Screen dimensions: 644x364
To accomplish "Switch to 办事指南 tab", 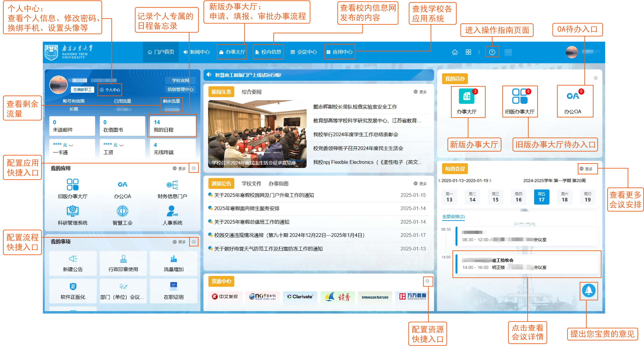I will (278, 184).
